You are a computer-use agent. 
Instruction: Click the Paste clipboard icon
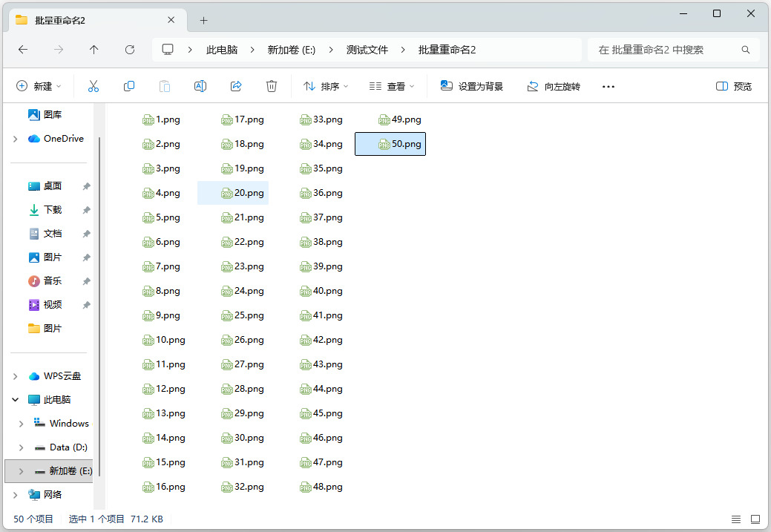165,87
